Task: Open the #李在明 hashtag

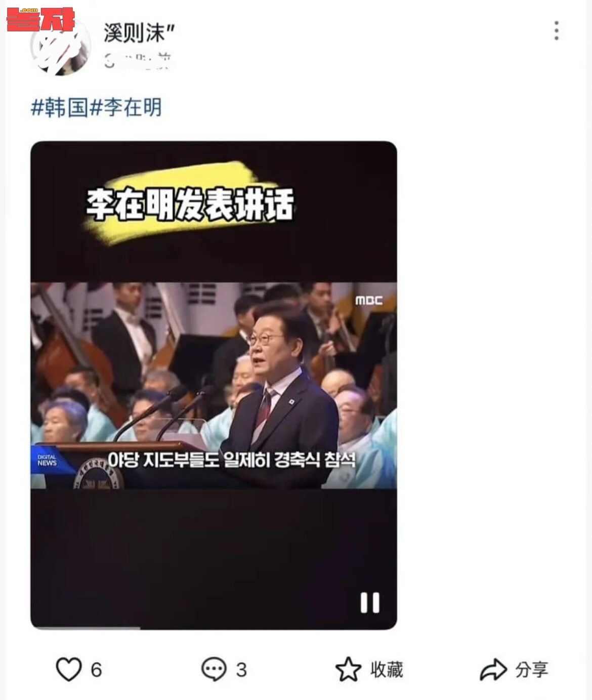Action: pyautogui.click(x=126, y=107)
